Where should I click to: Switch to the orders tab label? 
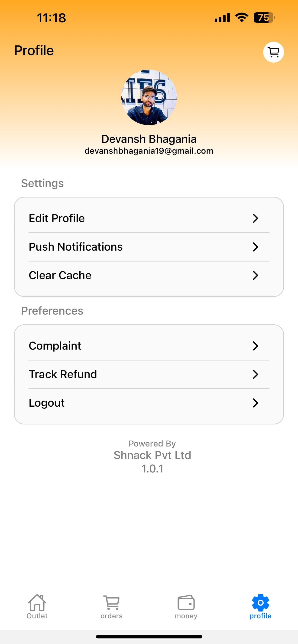click(111, 616)
